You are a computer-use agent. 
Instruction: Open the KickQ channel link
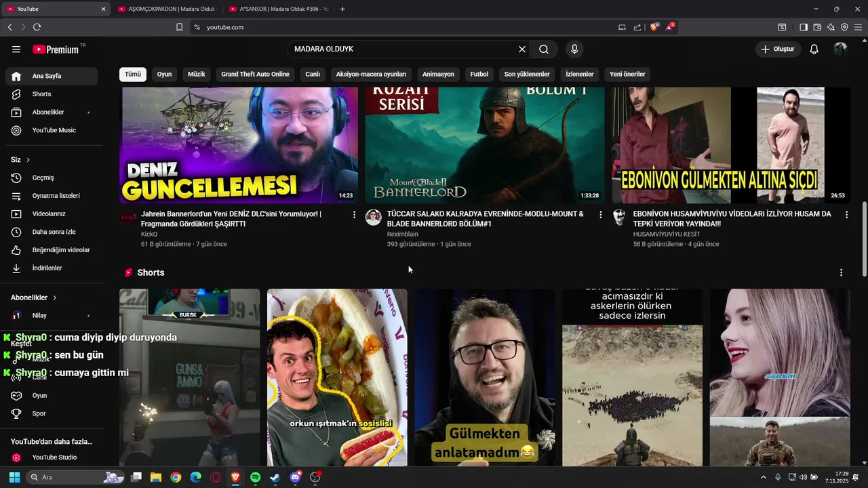(x=149, y=234)
